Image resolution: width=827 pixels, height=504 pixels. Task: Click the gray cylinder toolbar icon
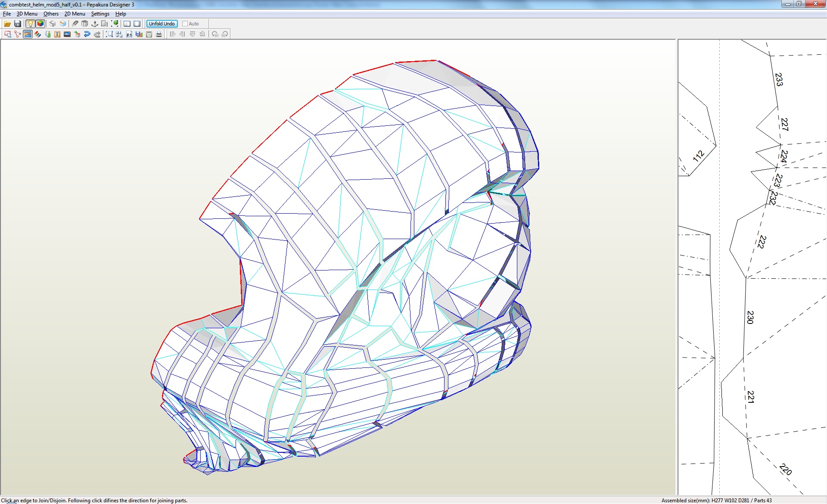pos(85,24)
